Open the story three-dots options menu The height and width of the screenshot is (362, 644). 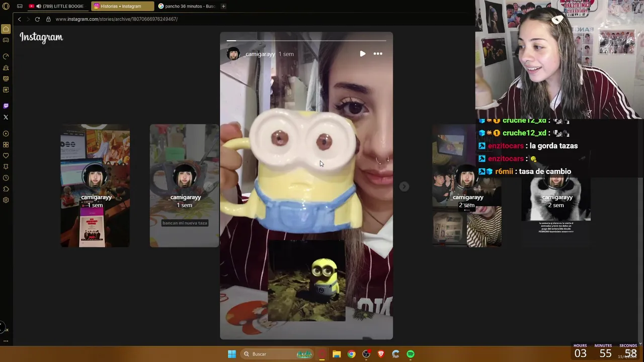point(378,54)
